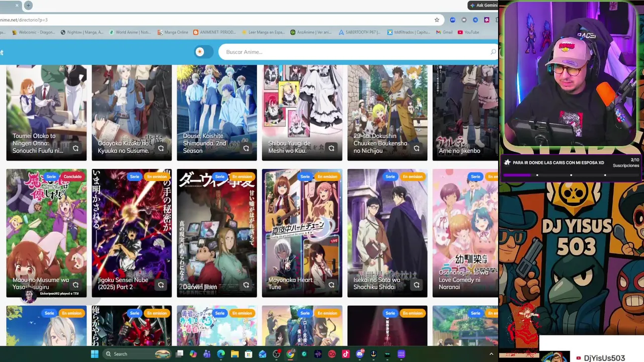Click En emision badge on Jigoku Sensei Nube card

(x=157, y=176)
